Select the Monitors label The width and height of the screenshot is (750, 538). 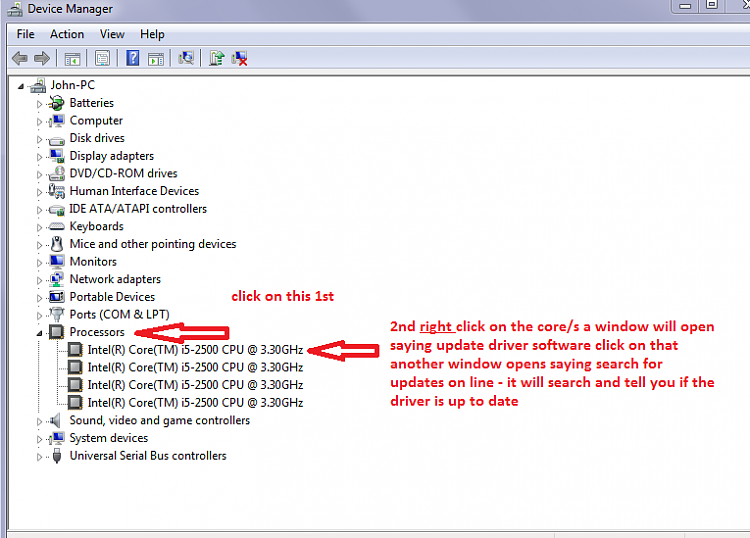[x=93, y=262]
